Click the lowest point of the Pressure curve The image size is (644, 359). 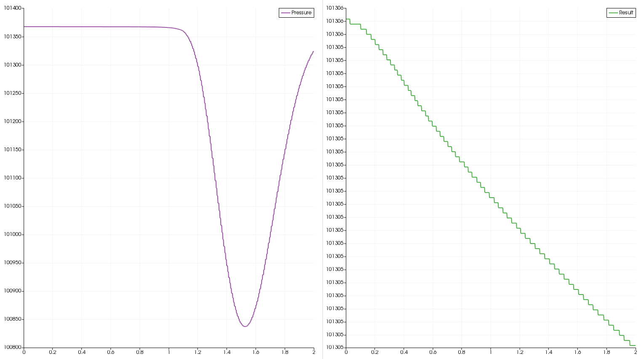pyautogui.click(x=245, y=326)
